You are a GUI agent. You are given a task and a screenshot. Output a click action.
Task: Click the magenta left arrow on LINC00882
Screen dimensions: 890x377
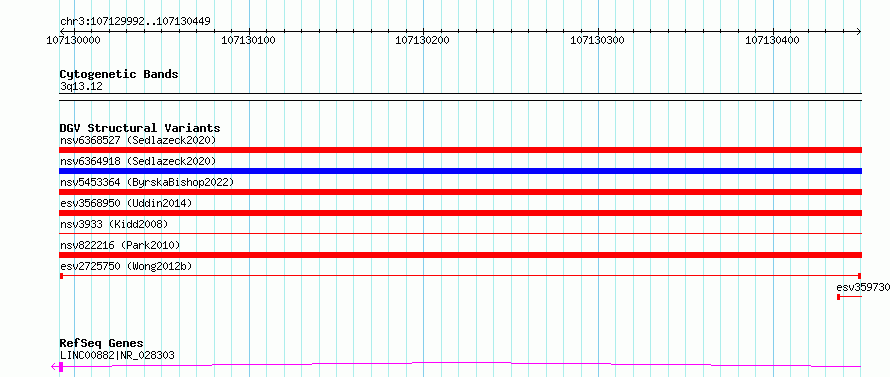54,367
